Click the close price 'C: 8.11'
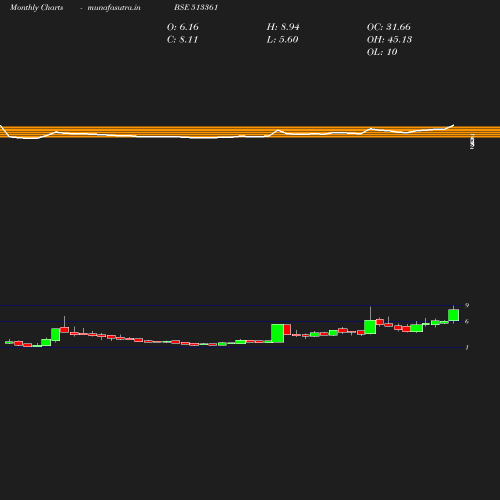Viewport: 500px width, 500px height. [182, 40]
